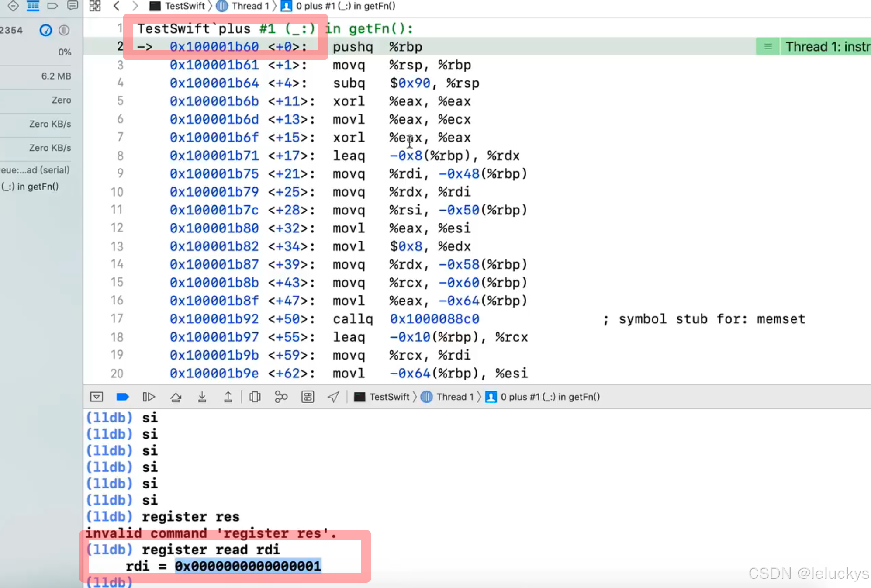
Task: Open the Environment Overrides button
Action: pos(308,397)
